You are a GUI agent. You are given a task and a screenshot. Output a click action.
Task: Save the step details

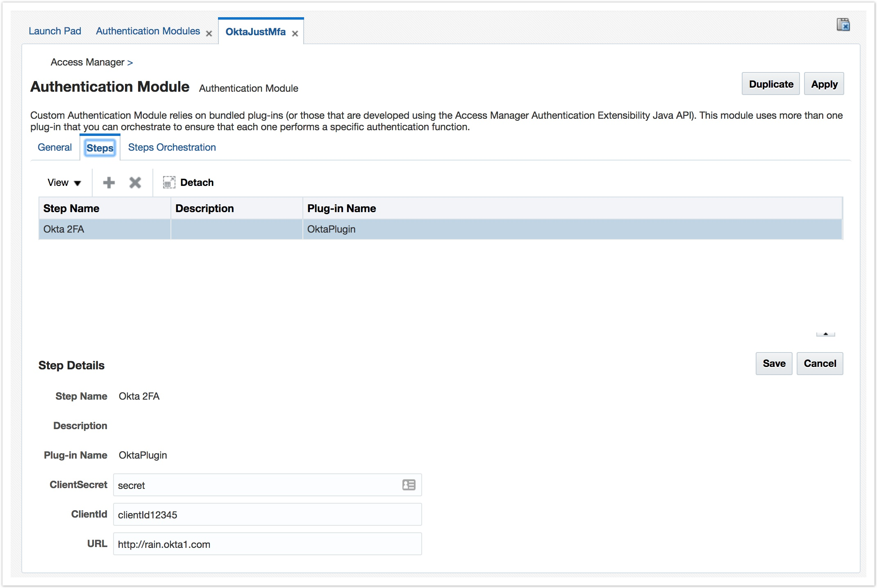tap(774, 364)
